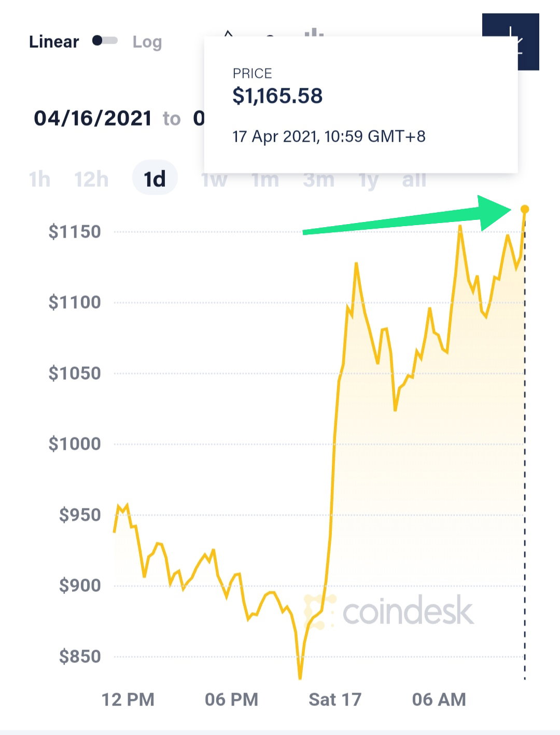Select the 1m time range

point(265,180)
